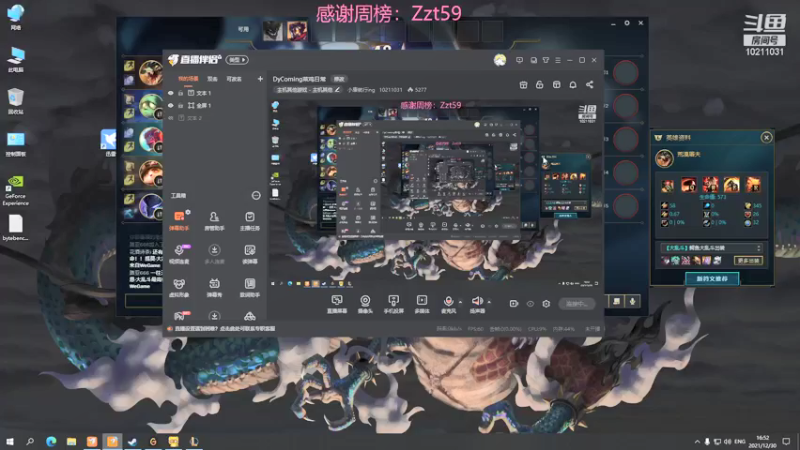This screenshot has width=800, height=450.
Task: Add a new scene with plus icon
Action: (x=260, y=79)
